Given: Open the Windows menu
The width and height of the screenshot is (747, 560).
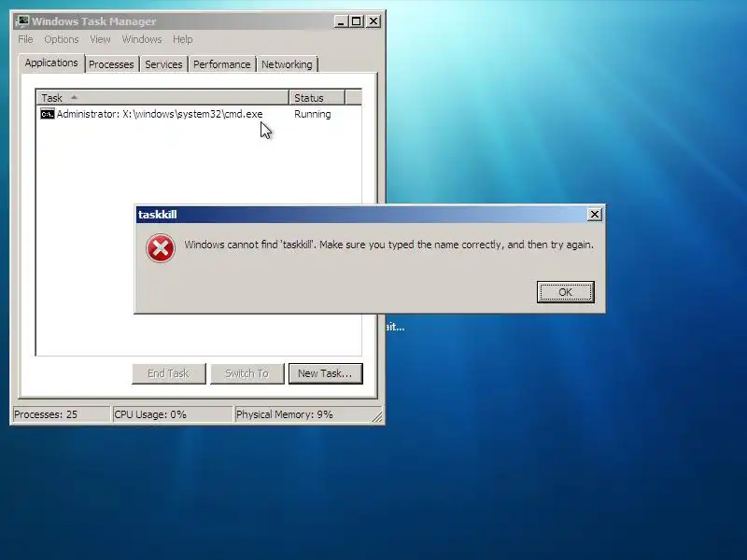Looking at the screenshot, I should point(142,39).
